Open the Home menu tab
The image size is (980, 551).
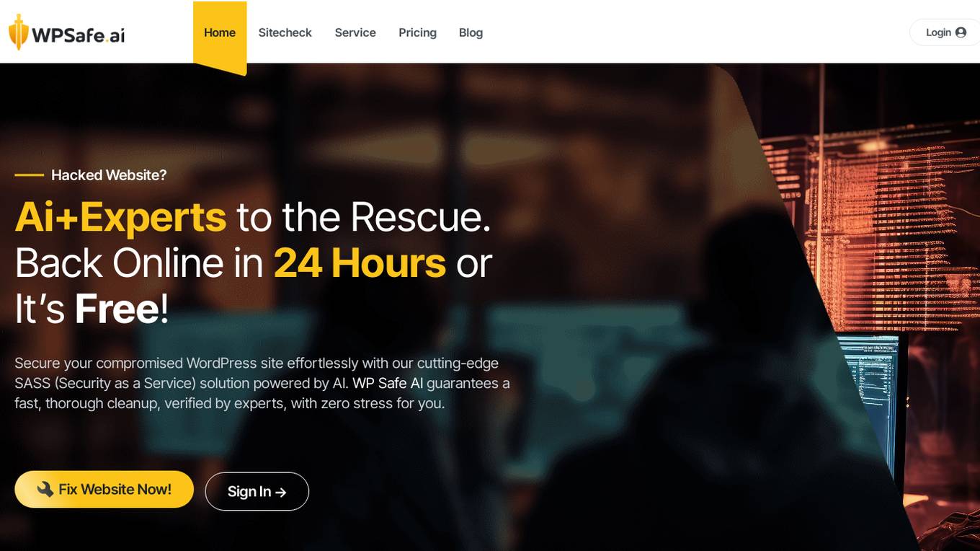220,32
